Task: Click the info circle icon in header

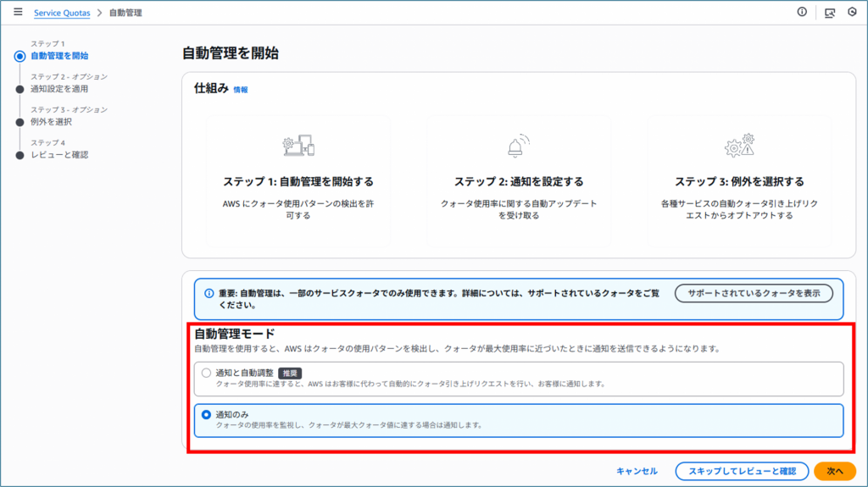Action: point(802,13)
